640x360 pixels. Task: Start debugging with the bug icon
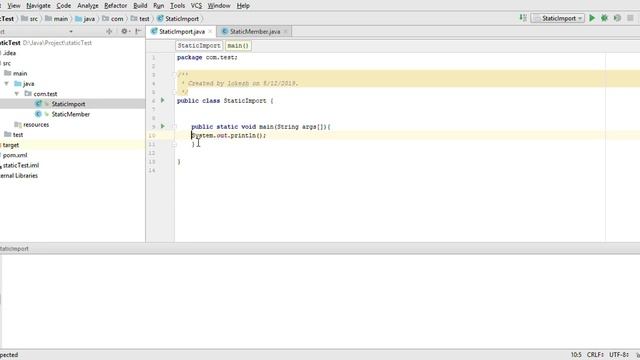tap(604, 18)
